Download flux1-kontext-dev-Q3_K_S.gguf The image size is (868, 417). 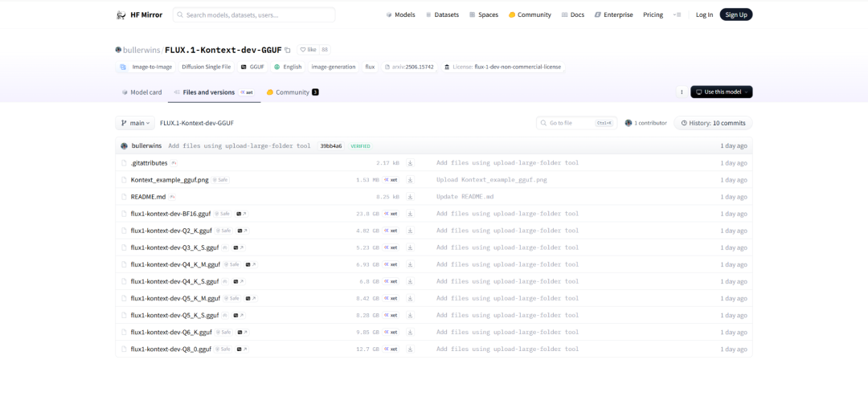[410, 247]
